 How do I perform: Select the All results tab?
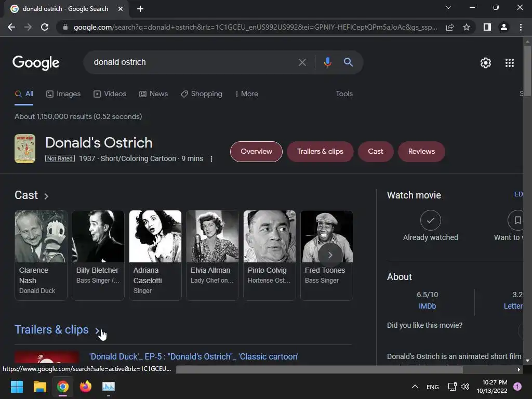pos(24,94)
